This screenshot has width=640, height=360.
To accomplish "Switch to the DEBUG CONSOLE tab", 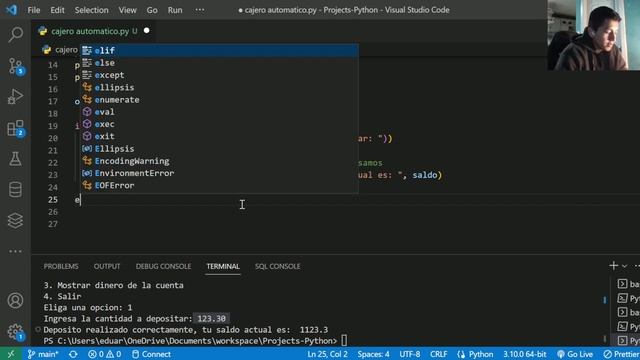I will 163,266.
